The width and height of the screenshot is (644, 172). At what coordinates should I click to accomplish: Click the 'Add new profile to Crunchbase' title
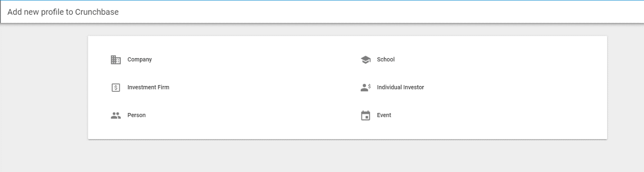(x=63, y=12)
